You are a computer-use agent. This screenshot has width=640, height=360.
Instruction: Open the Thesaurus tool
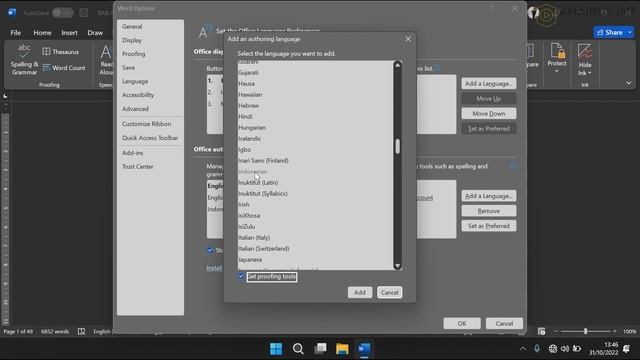click(x=60, y=52)
